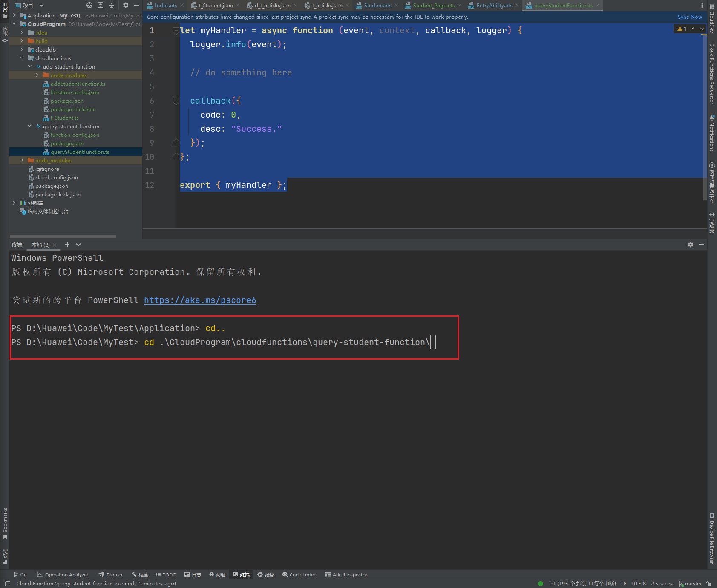
Task: Collapse the query-student-function node
Action: [29, 126]
